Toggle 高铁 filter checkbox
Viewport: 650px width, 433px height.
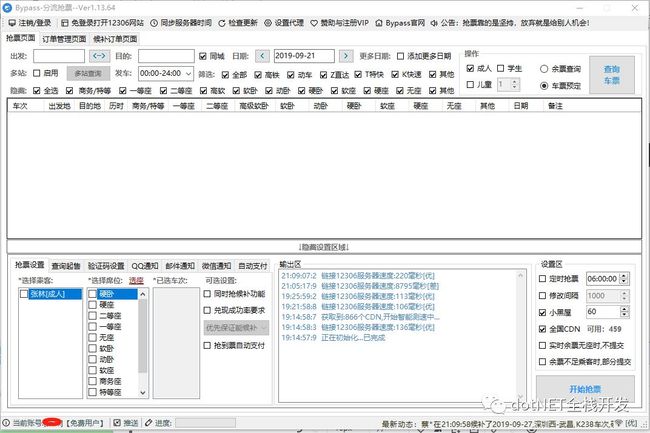coord(258,75)
